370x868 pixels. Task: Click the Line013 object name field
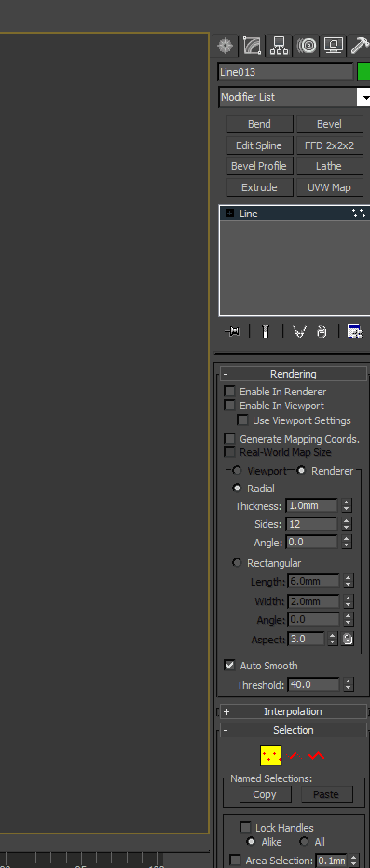[x=285, y=72]
